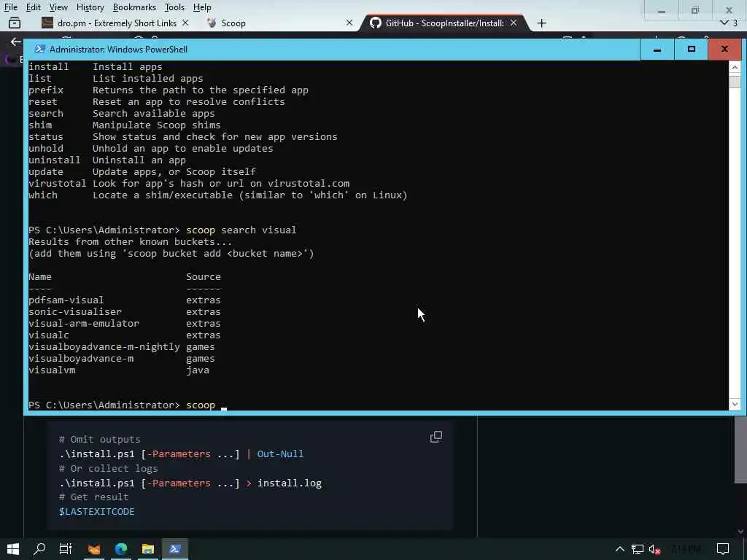Open the View menu in Firefox

[58, 7]
